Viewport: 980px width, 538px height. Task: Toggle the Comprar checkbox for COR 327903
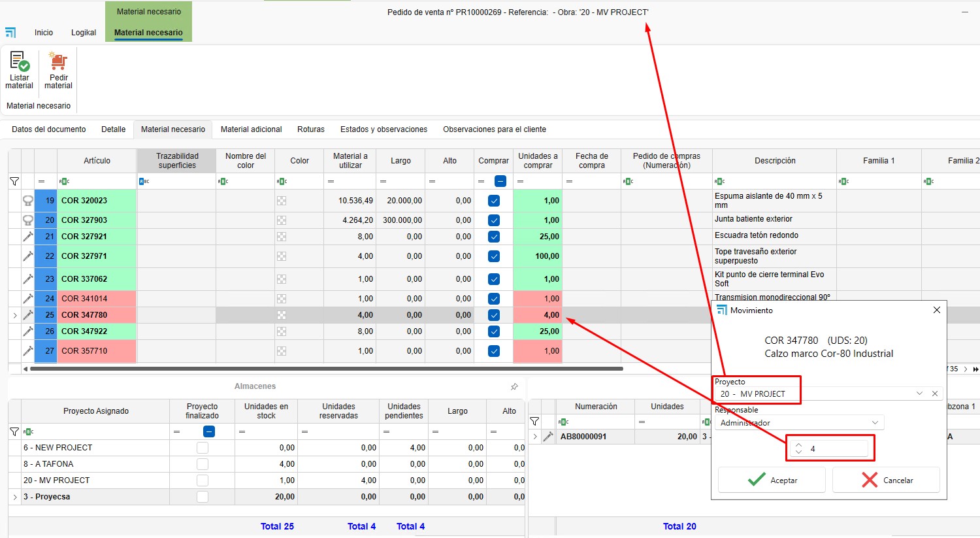tap(494, 220)
